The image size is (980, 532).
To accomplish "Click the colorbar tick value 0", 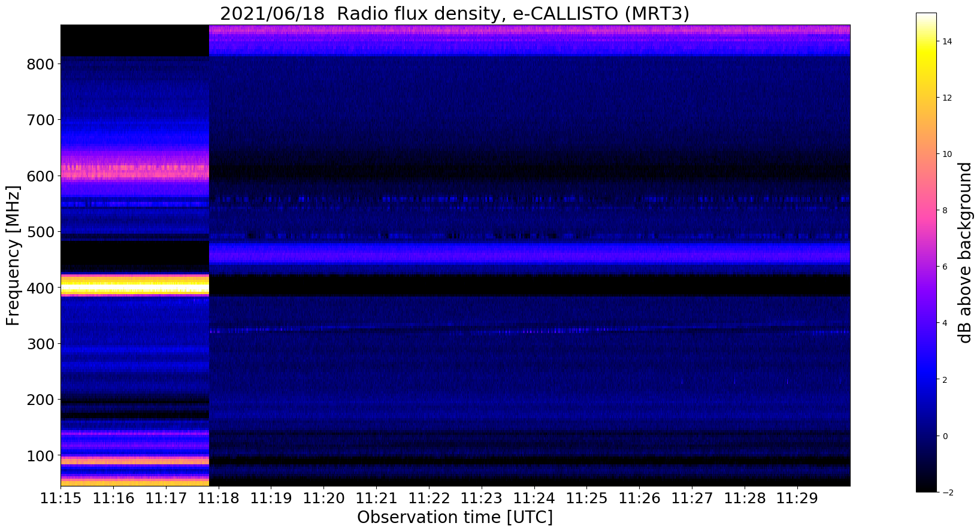I will click(945, 436).
